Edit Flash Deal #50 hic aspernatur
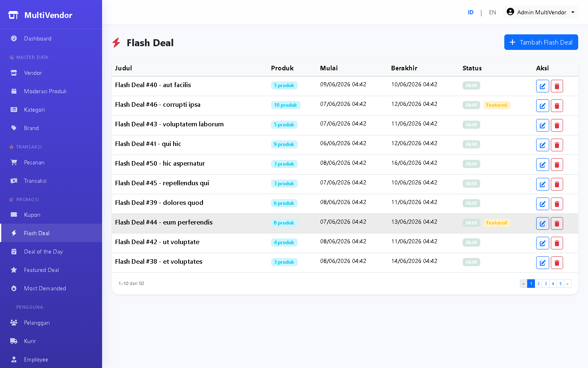 (542, 165)
